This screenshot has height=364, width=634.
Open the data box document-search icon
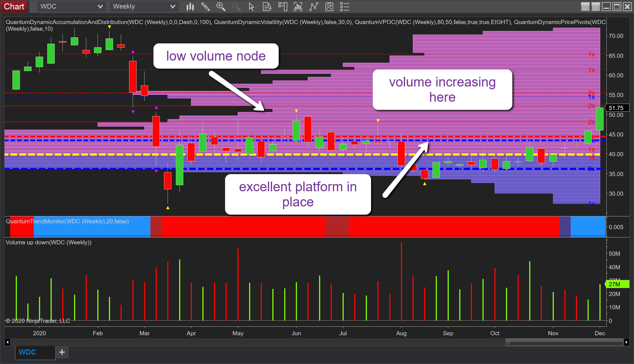(267, 7)
